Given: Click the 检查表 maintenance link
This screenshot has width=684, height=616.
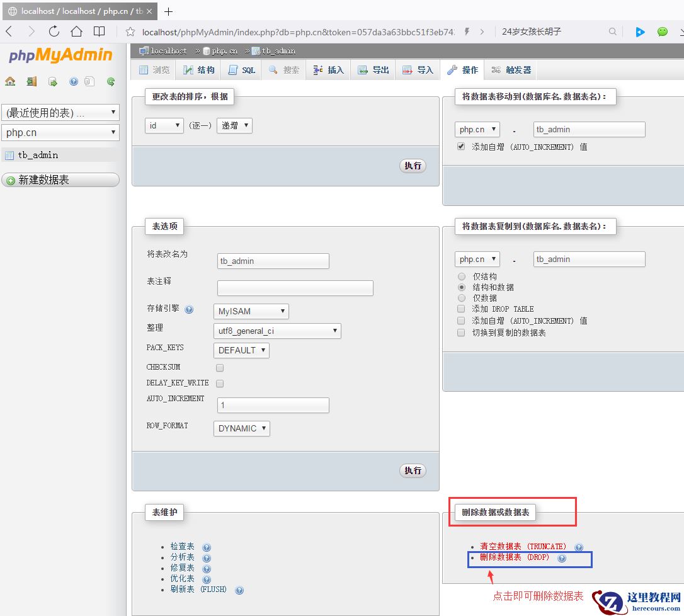Looking at the screenshot, I should [183, 547].
